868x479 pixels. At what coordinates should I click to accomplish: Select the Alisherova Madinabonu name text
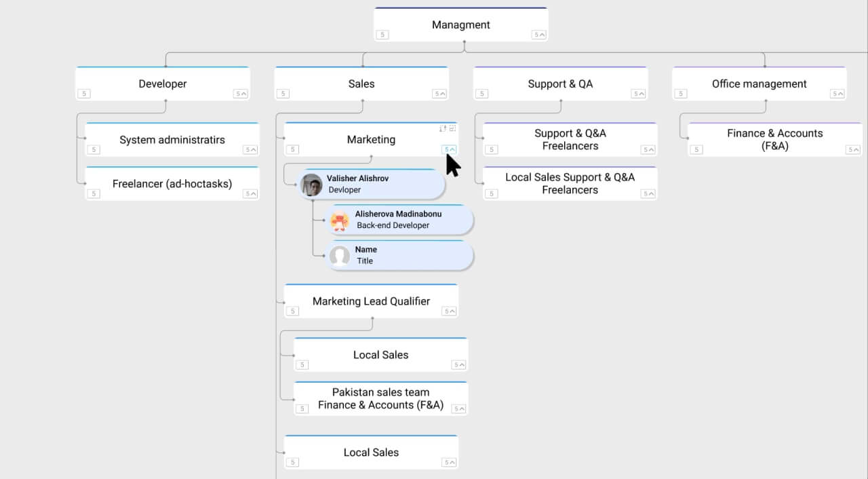click(398, 214)
